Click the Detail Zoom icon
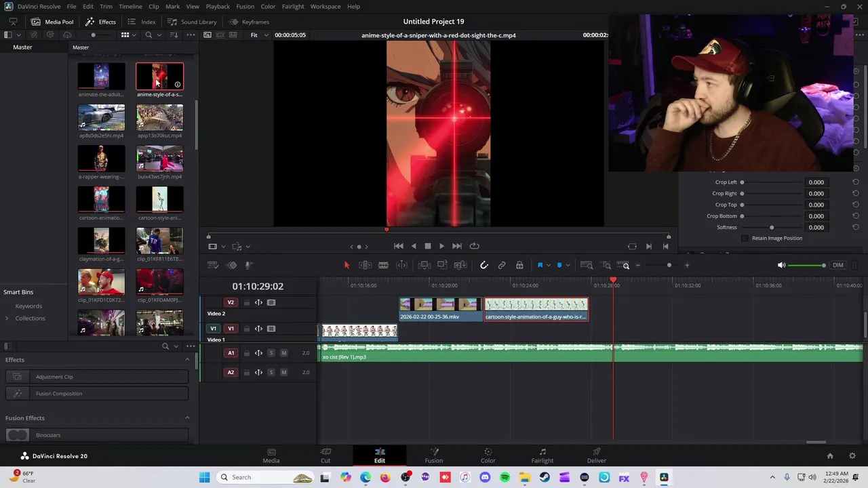The image size is (868, 488). pos(606,265)
